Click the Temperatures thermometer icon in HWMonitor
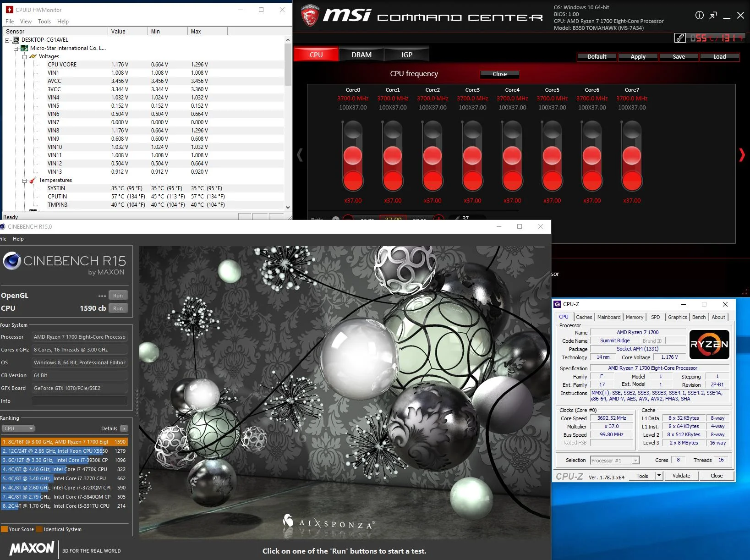 pyautogui.click(x=33, y=180)
